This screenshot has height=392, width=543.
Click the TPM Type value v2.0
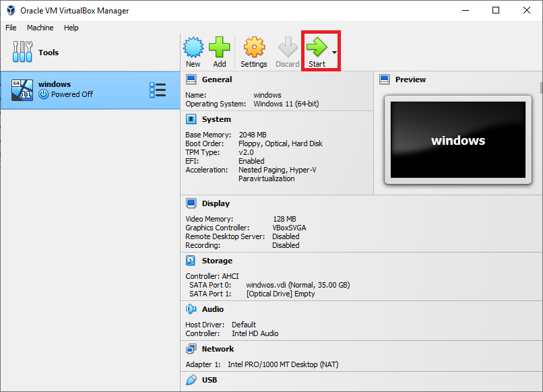[246, 152]
